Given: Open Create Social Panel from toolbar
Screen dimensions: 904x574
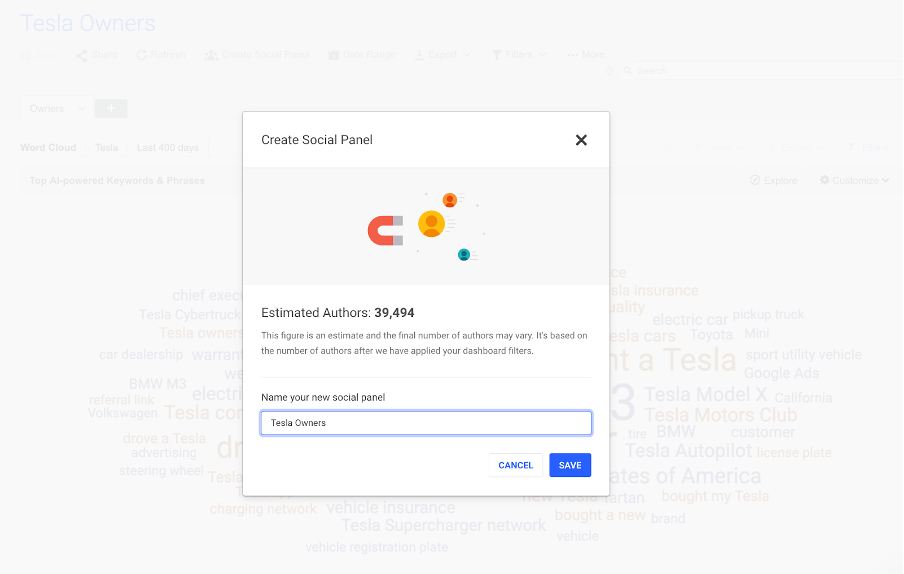Looking at the screenshot, I should point(257,55).
